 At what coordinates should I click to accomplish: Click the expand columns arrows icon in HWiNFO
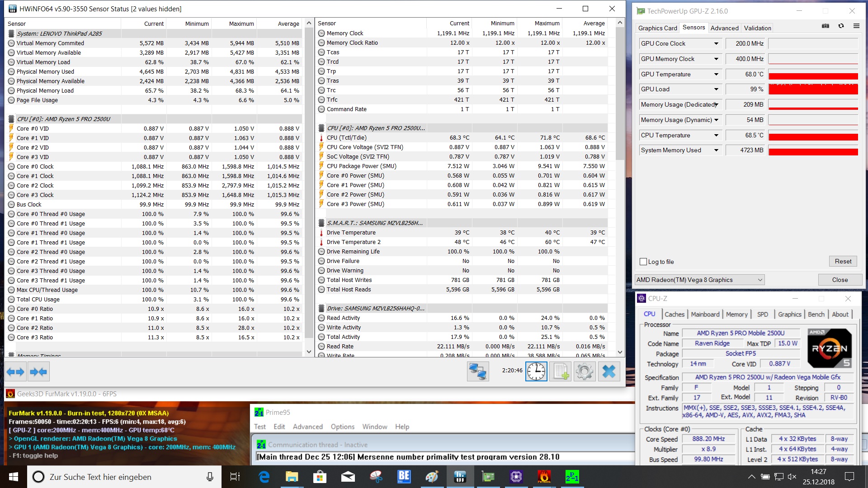click(x=16, y=372)
